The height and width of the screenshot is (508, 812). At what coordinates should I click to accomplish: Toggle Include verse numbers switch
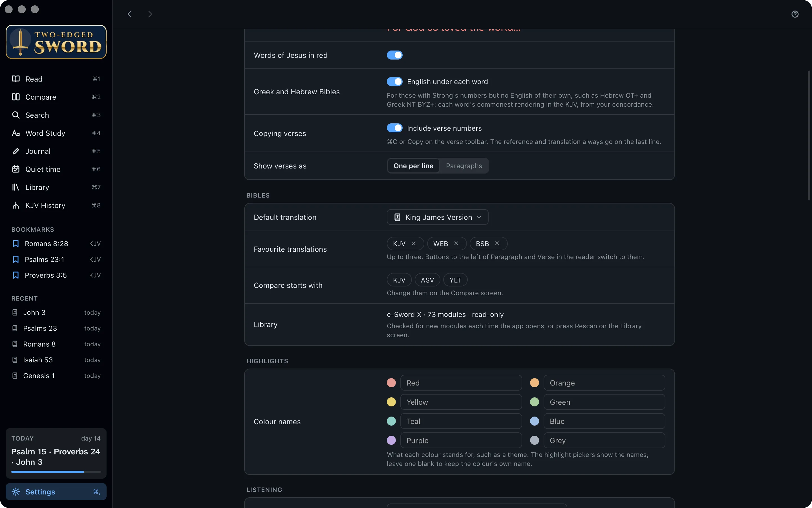point(395,128)
